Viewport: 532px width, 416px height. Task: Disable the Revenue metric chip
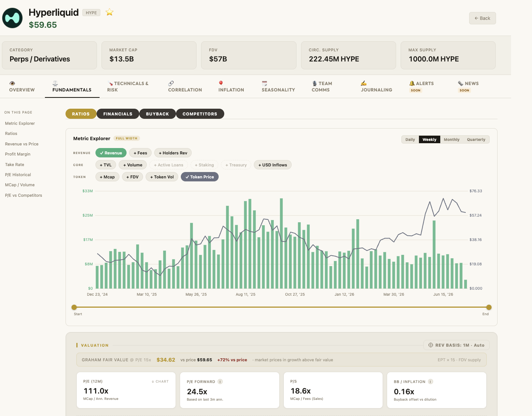pyautogui.click(x=111, y=153)
